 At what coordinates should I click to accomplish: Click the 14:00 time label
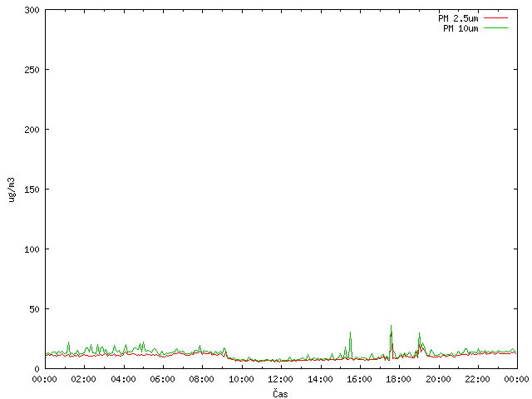(320, 379)
